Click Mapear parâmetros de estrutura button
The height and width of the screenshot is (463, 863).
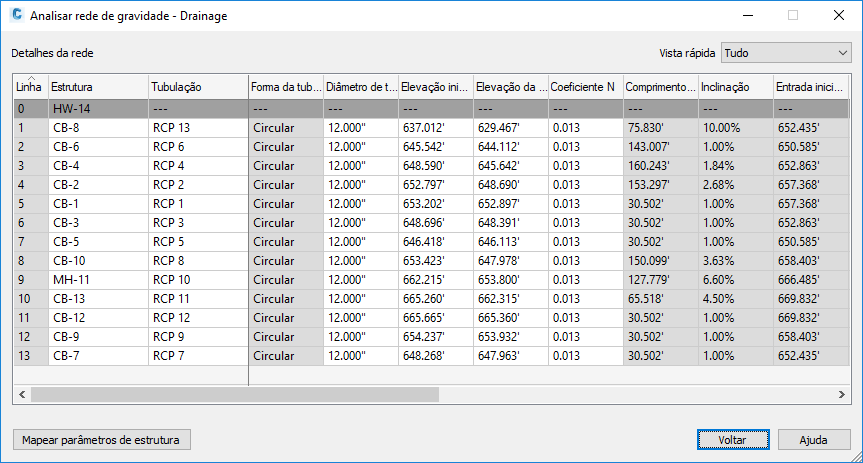click(101, 440)
